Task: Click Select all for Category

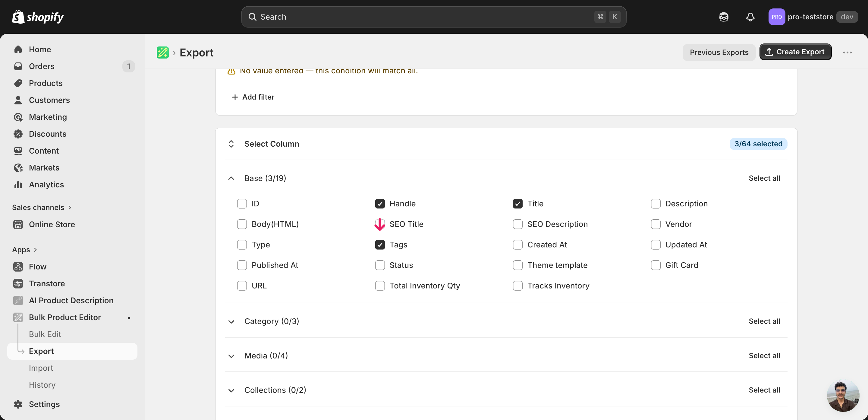Action: 764,321
